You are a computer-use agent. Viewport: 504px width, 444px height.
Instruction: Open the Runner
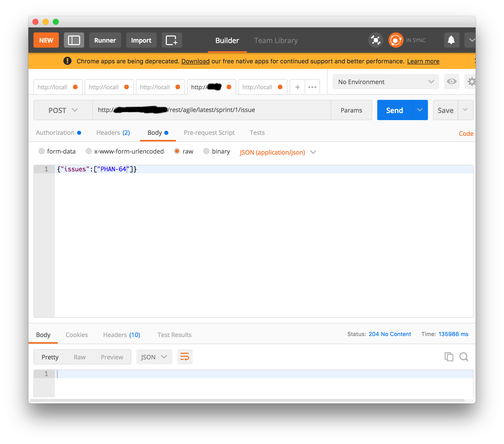(105, 40)
